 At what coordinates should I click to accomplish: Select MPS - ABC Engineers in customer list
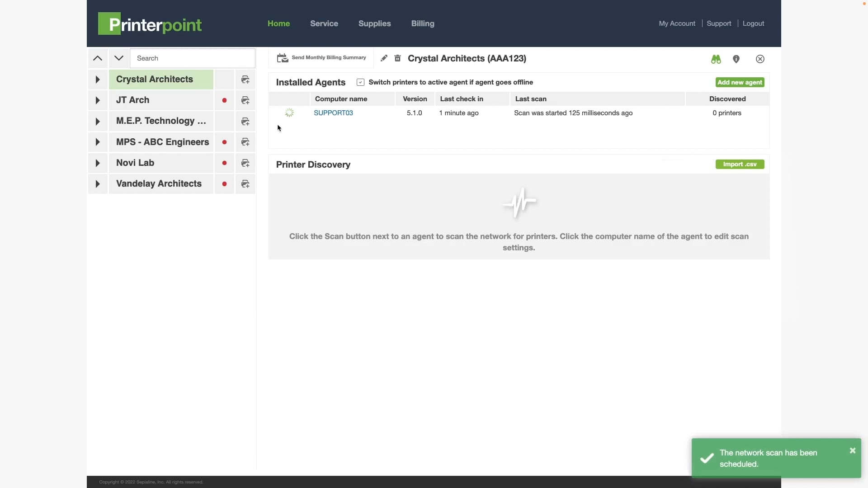(x=161, y=142)
